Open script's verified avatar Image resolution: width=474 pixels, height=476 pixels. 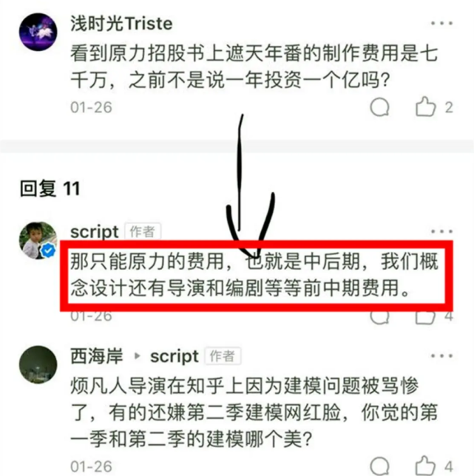point(38,240)
